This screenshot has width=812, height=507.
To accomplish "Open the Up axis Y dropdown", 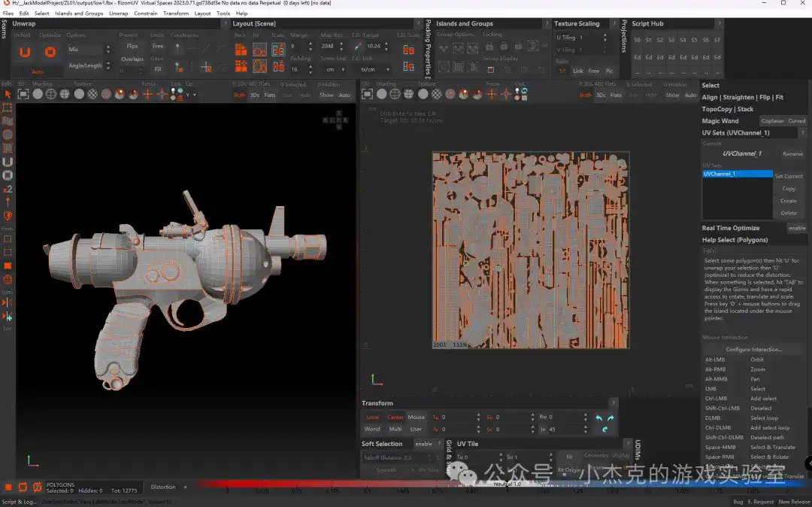I will click(191, 95).
